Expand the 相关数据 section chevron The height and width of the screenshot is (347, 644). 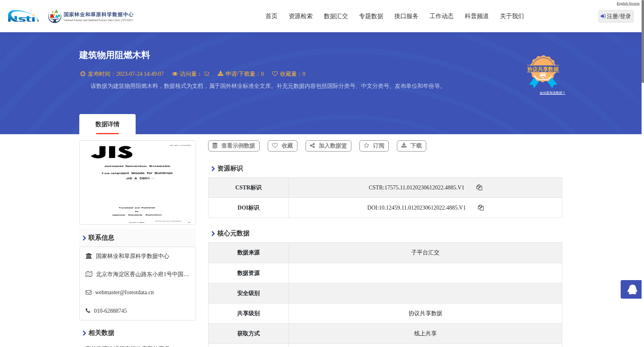tap(84, 333)
